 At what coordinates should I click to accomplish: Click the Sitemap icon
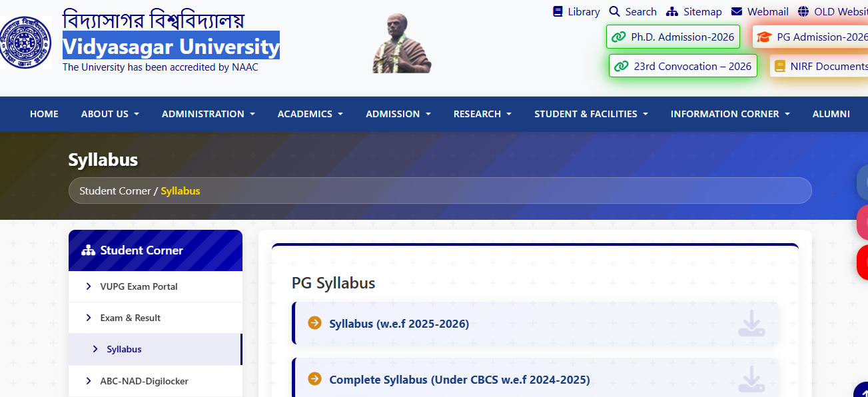[672, 11]
